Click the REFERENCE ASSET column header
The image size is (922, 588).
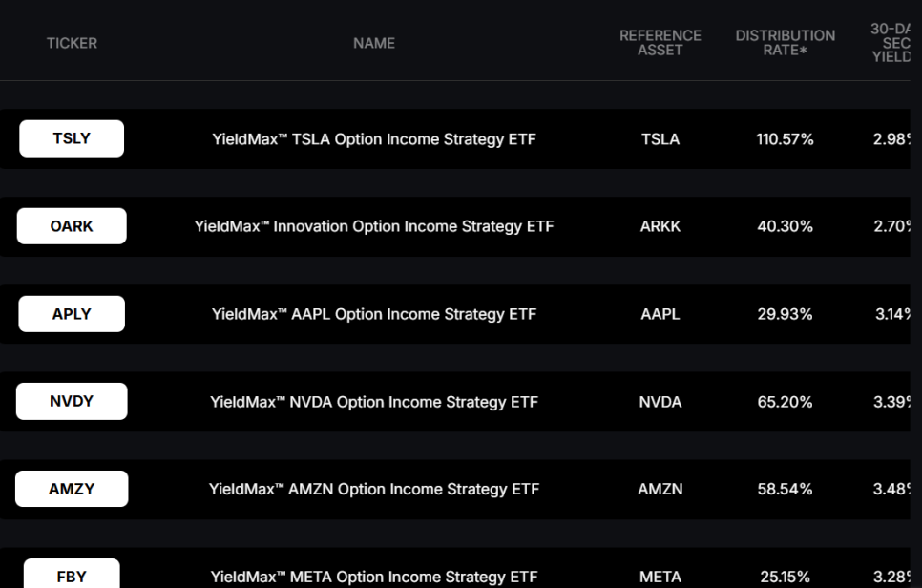pyautogui.click(x=660, y=43)
